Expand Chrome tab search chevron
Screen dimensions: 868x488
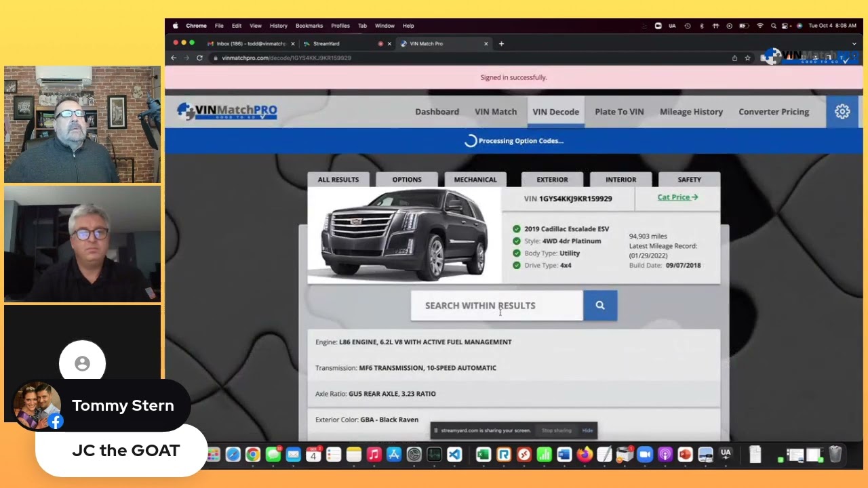pos(854,44)
